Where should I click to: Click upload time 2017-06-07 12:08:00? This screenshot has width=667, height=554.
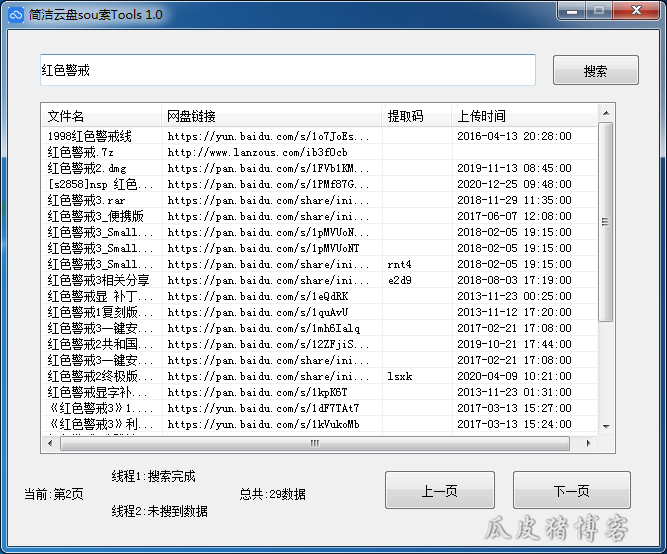click(x=514, y=216)
